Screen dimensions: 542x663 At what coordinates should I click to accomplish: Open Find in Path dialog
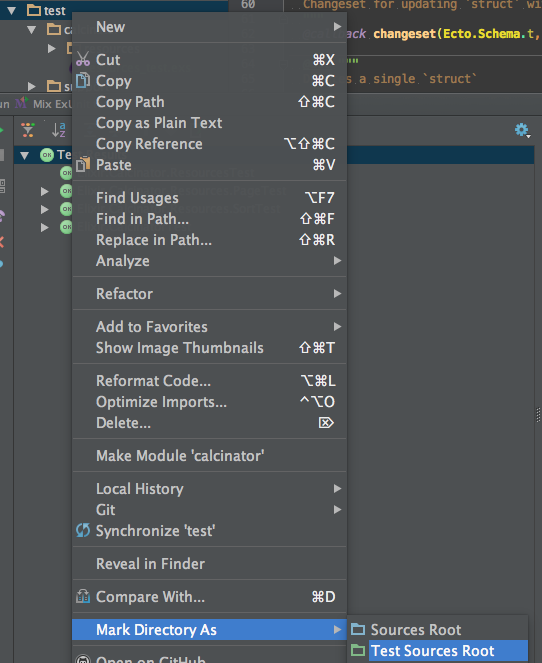(x=209, y=219)
